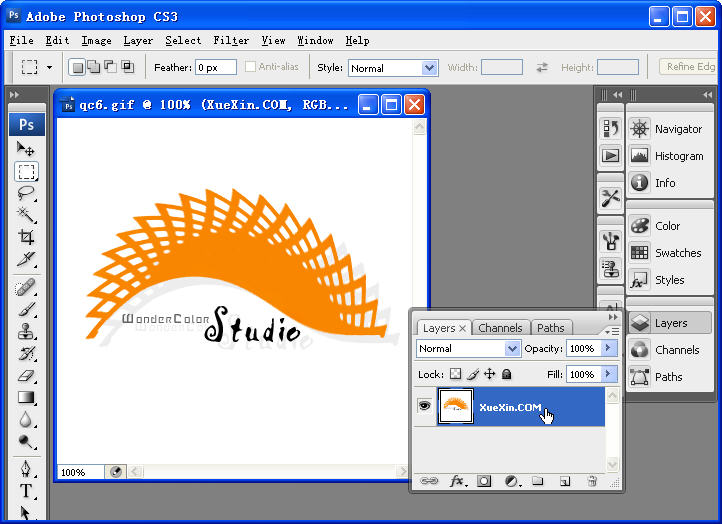Open the layer blend mode dropdown
Image resolution: width=722 pixels, height=524 pixels.
(x=468, y=349)
